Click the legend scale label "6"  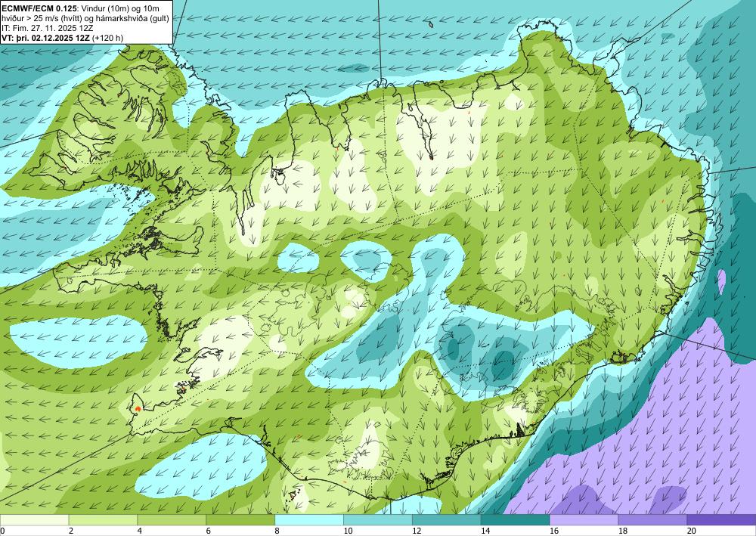tap(209, 531)
